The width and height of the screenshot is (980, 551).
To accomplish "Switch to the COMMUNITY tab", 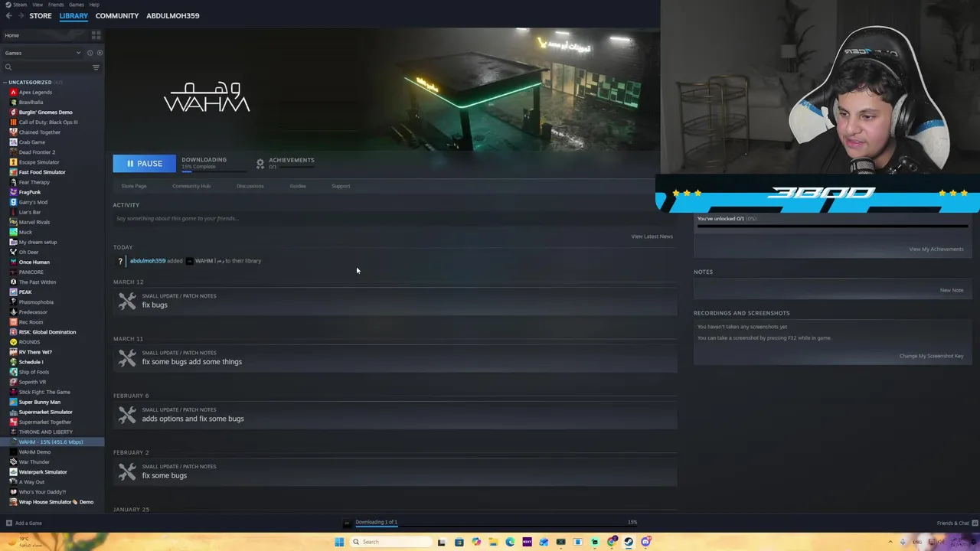I will pos(117,15).
